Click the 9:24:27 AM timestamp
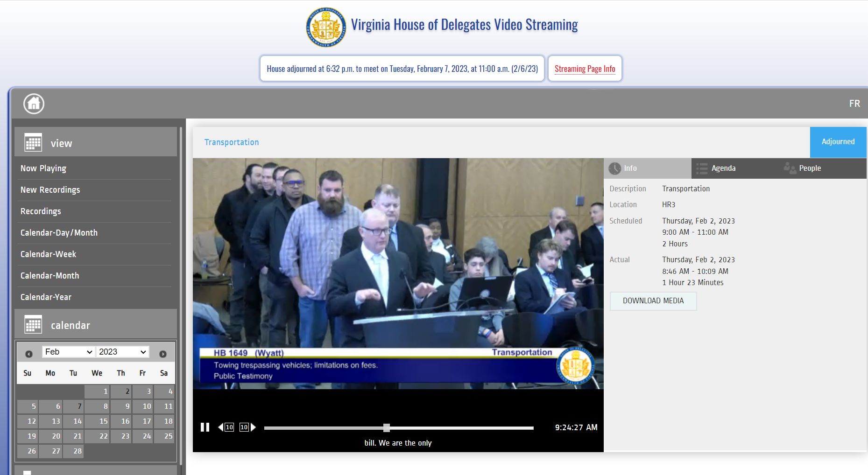 click(576, 427)
